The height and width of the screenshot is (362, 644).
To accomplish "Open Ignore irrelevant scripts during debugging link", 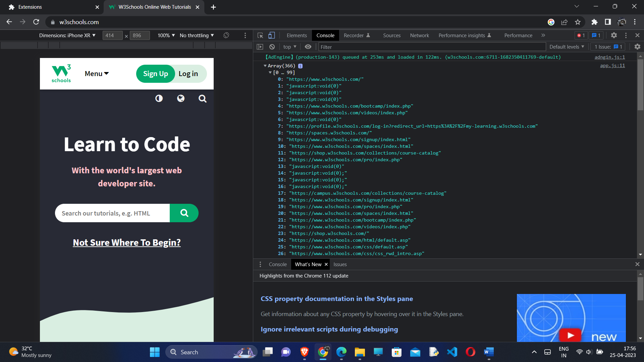I will click(329, 329).
